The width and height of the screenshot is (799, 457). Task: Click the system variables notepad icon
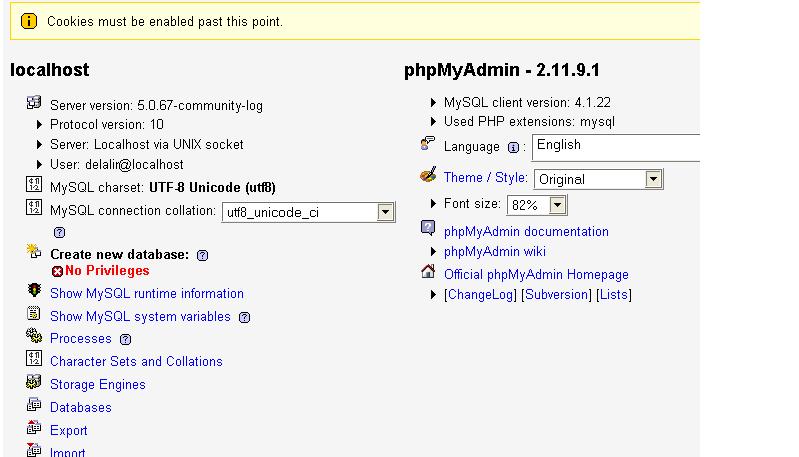tap(34, 313)
